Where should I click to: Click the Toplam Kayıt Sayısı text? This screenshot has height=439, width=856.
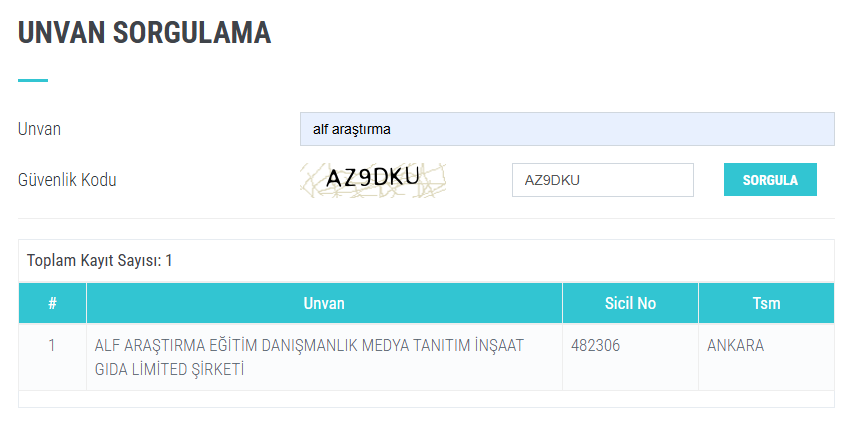(x=99, y=260)
